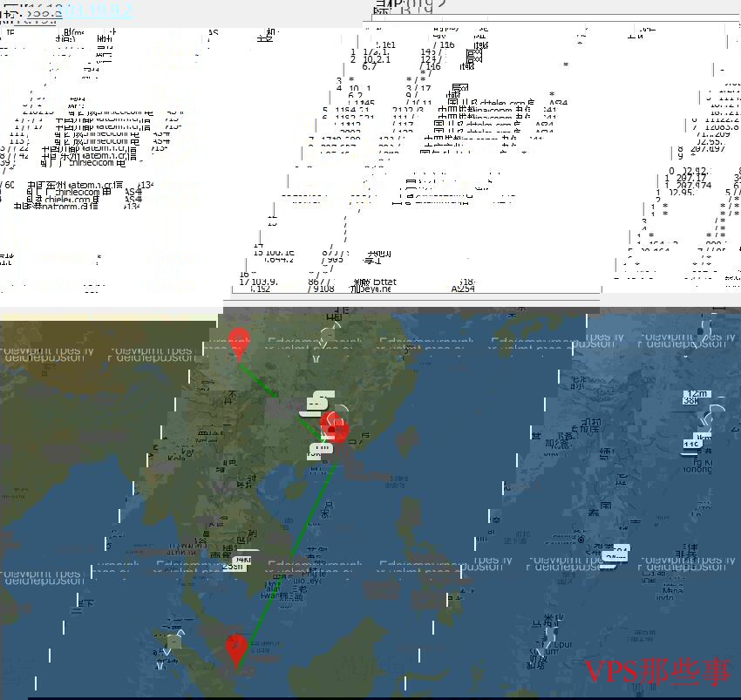Click the 116 latency label at the right edge
741x700 pixels.
[x=692, y=444]
